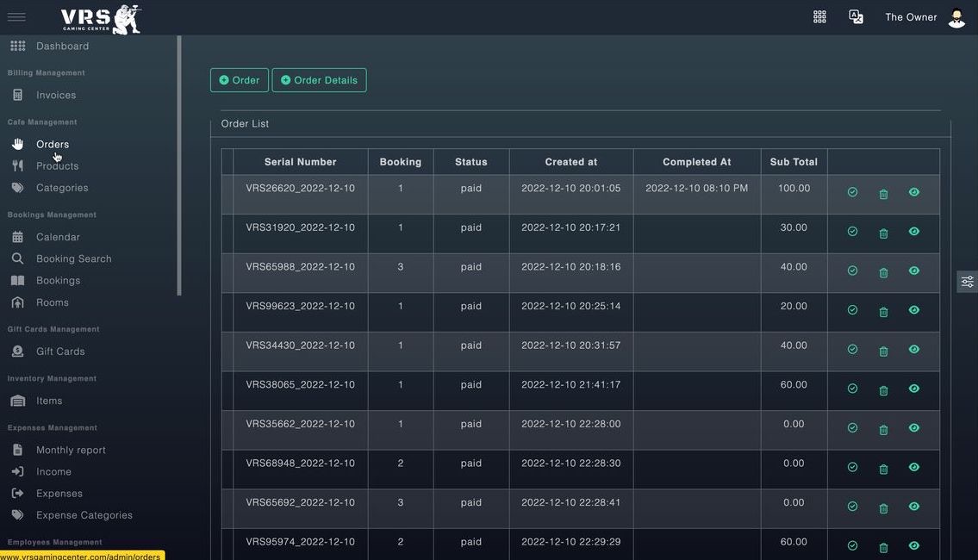Open the side settings sliders panel
Viewport: 978px width, 560px height.
point(967,282)
